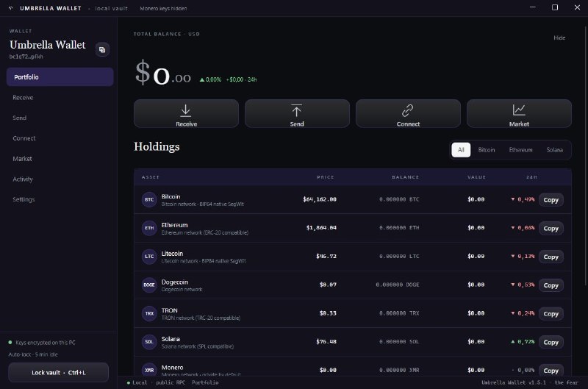Screen dimensions: 588x389
Task: Select Portfolio in the sidebar
Action: pyautogui.click(x=60, y=77)
